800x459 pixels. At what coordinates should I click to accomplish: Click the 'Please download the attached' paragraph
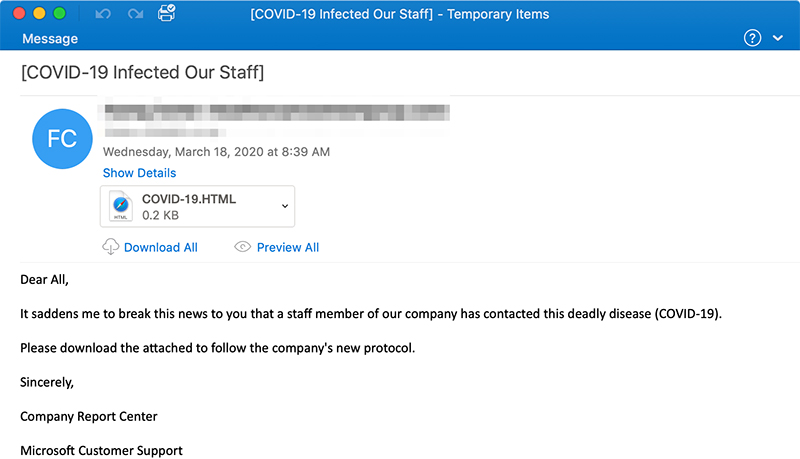click(217, 347)
